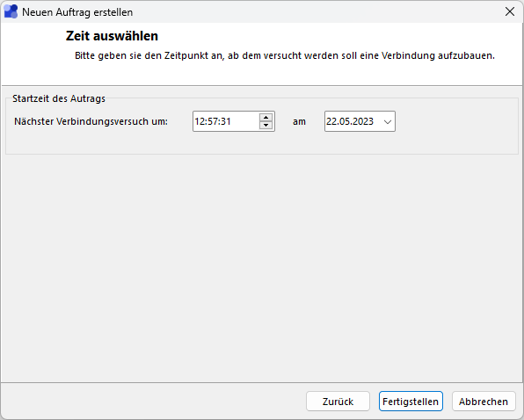The image size is (524, 420).
Task: Decrease time with spinner down arrow
Action: tap(266, 125)
